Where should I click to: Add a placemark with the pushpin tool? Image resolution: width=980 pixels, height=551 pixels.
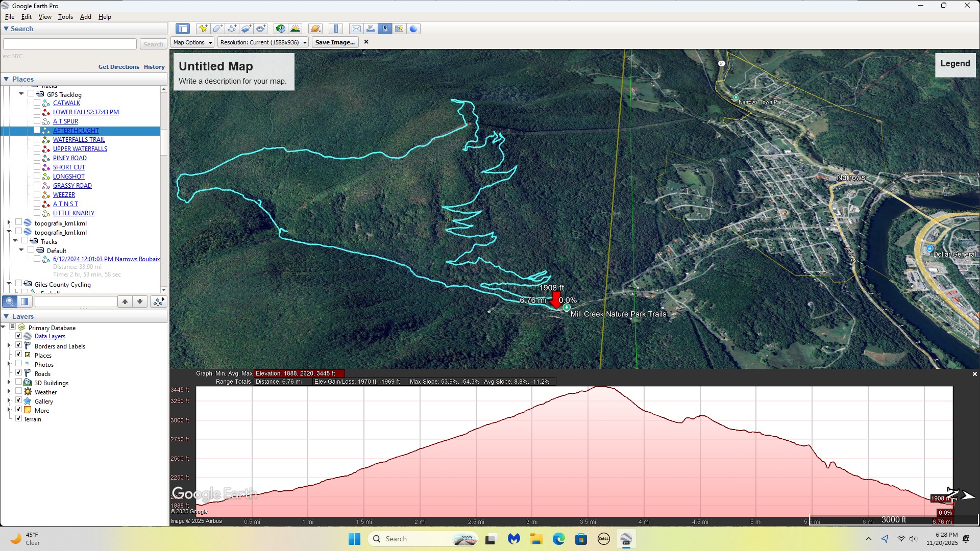pyautogui.click(x=203, y=29)
